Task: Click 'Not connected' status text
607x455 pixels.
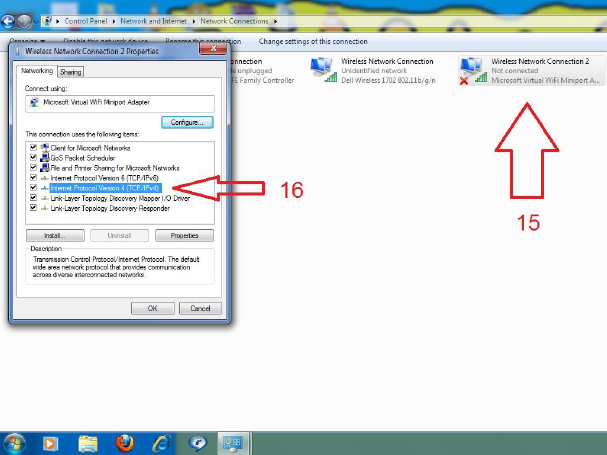Action: pos(514,70)
